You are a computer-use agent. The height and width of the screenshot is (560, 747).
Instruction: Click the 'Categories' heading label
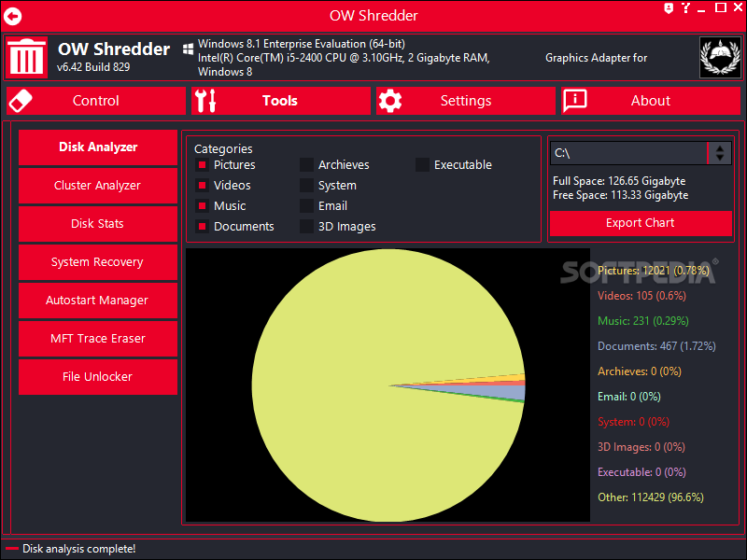point(223,149)
